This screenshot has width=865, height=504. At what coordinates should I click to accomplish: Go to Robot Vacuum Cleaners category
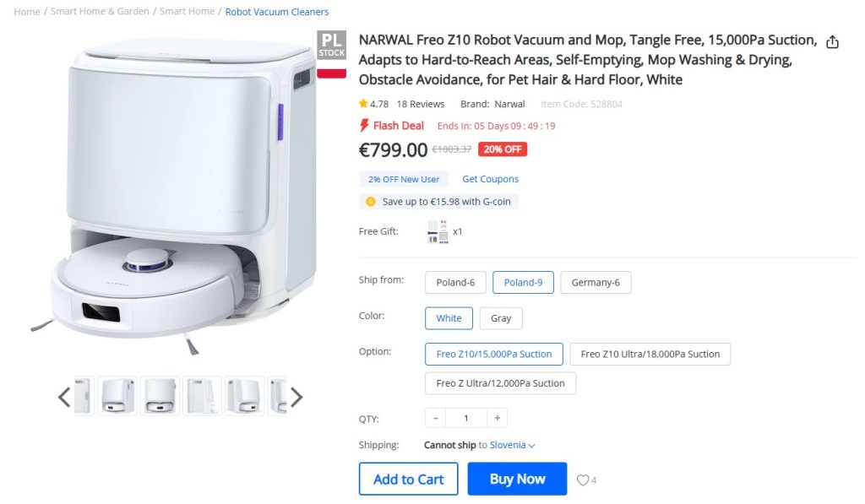[277, 12]
